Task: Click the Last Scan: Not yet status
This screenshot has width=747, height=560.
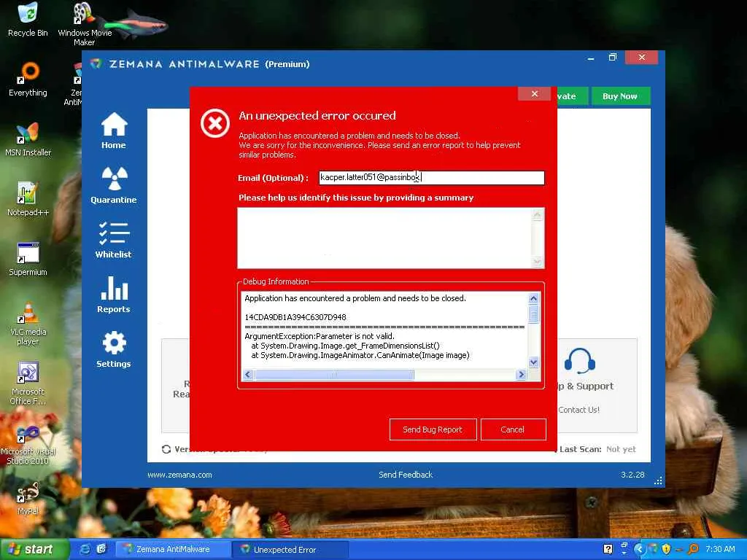Action: click(x=597, y=449)
